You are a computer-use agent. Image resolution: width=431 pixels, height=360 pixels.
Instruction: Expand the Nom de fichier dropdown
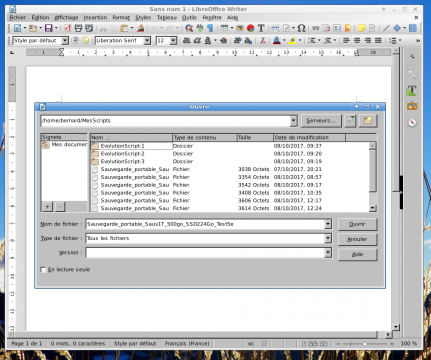[328, 224]
